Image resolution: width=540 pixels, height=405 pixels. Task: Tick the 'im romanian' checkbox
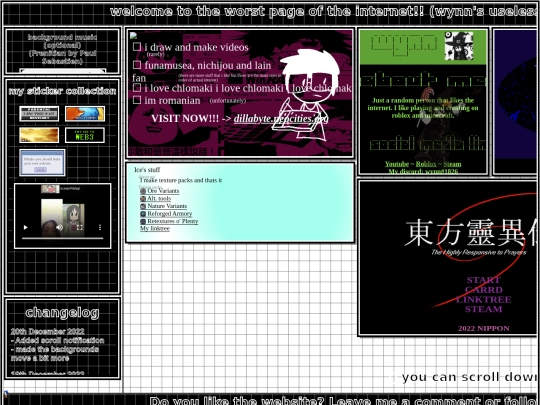(137, 100)
